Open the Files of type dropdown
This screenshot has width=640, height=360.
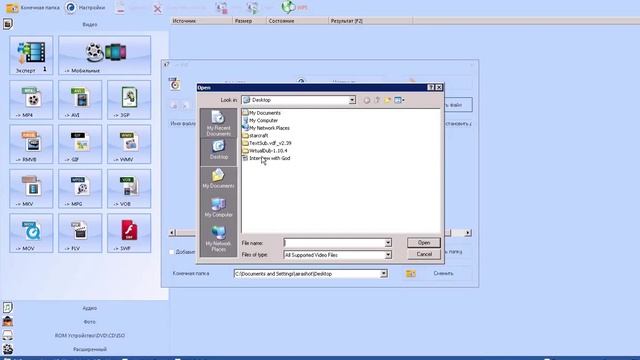tap(388, 255)
